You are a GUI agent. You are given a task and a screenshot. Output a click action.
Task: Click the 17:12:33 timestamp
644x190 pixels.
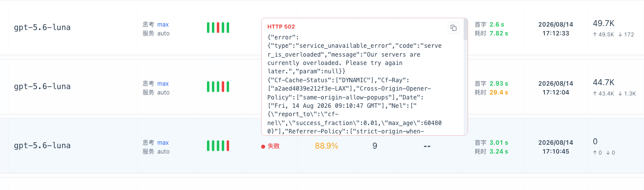click(556, 33)
